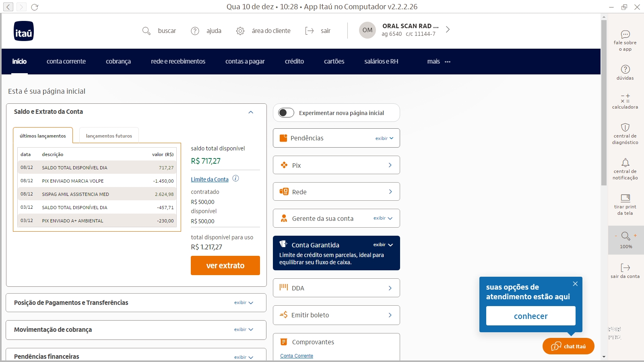Go to início tab
This screenshot has width=644, height=362.
19,62
